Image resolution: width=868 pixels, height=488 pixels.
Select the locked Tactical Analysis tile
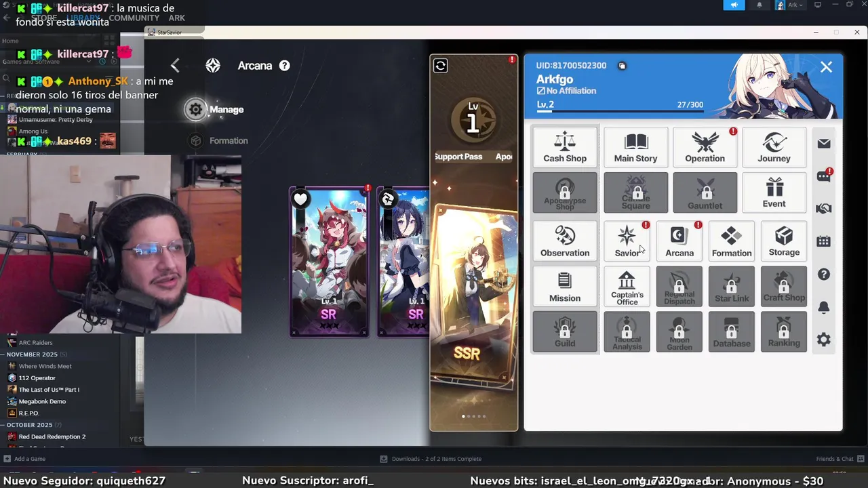(x=627, y=331)
